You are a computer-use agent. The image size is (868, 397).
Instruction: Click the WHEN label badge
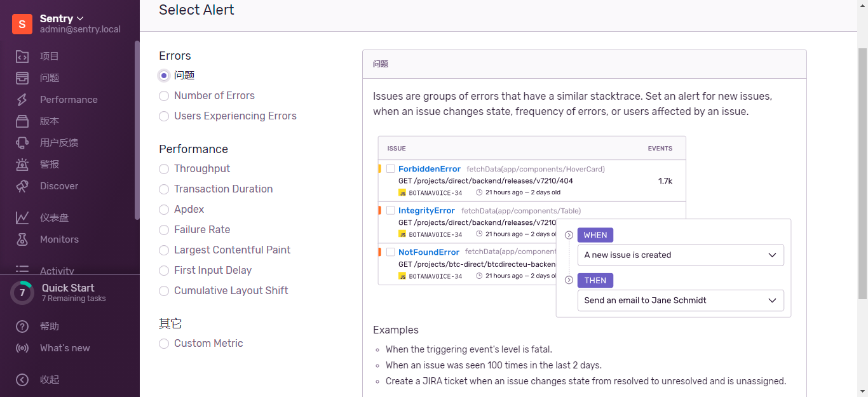point(595,235)
